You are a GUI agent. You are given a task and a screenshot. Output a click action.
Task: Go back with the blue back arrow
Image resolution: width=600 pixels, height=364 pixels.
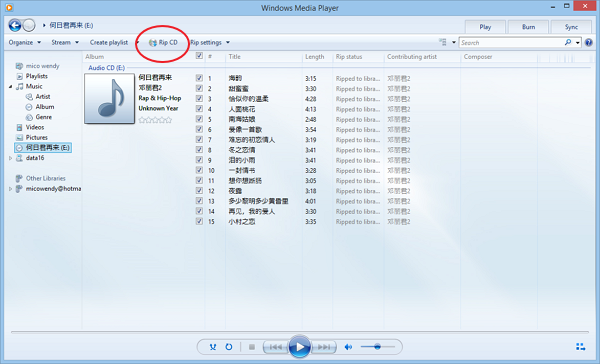(15, 25)
